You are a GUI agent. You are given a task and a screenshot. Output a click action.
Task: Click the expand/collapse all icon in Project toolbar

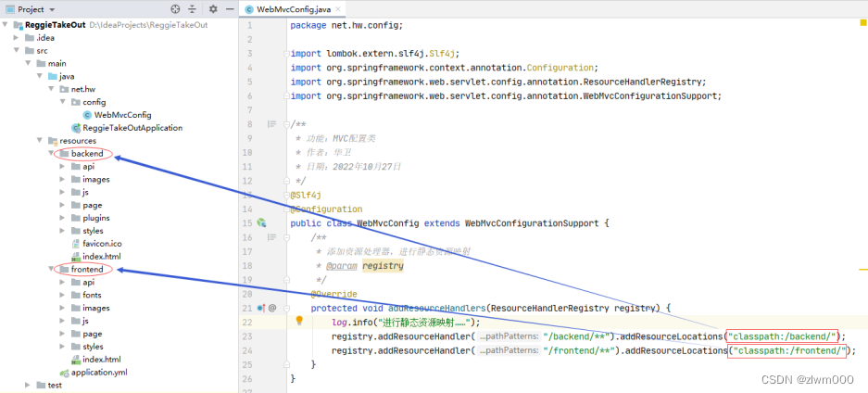coord(192,9)
